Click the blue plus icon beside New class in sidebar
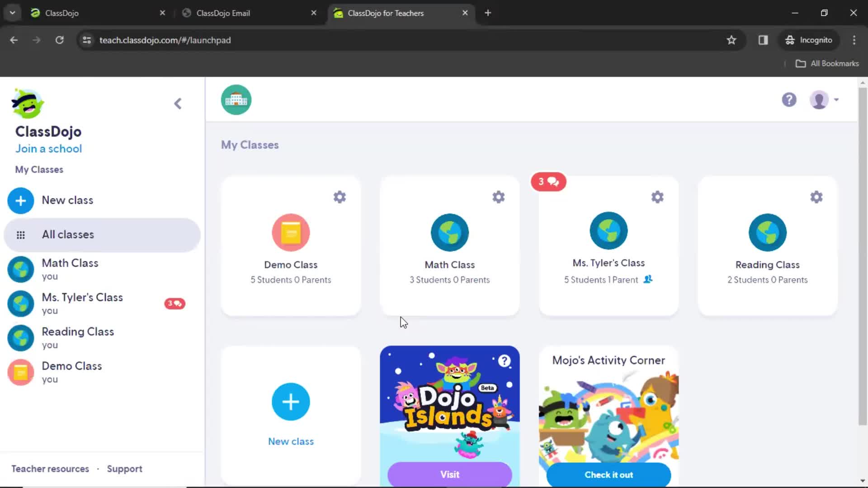 click(x=21, y=201)
